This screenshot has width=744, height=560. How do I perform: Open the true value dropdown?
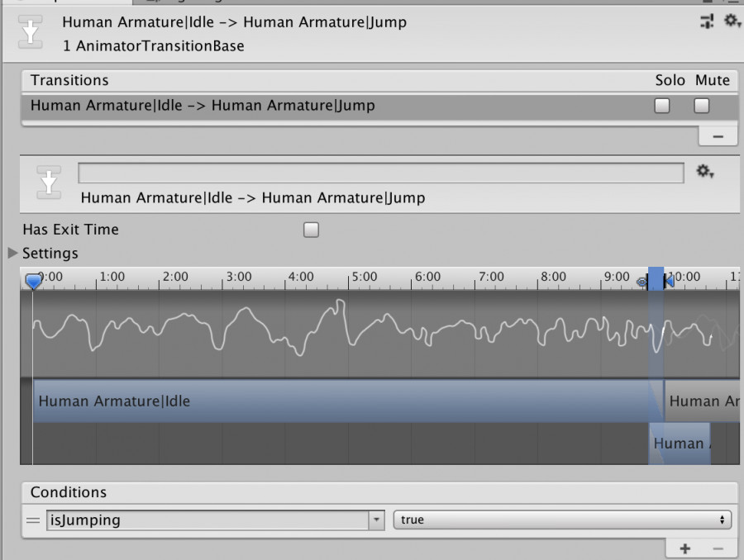(562, 520)
